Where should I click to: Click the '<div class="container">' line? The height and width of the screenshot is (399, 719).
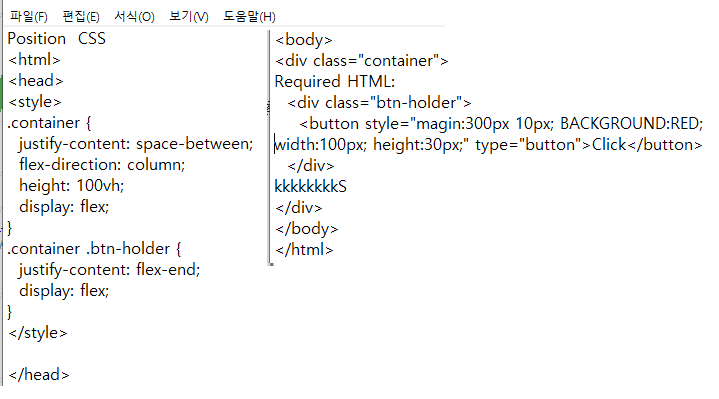point(361,61)
